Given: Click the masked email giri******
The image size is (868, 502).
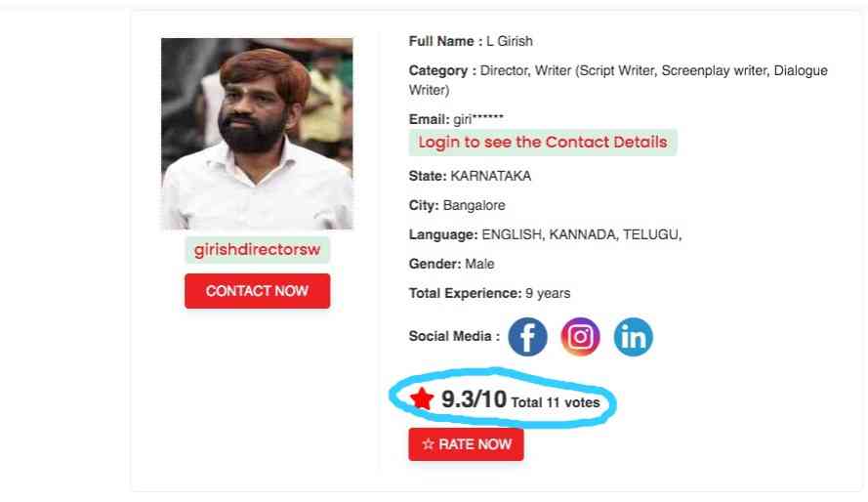Looking at the screenshot, I should (478, 119).
